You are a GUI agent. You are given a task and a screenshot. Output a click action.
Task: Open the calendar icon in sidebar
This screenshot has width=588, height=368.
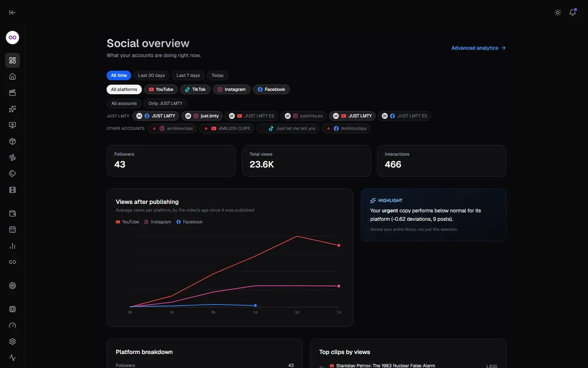[x=13, y=230]
